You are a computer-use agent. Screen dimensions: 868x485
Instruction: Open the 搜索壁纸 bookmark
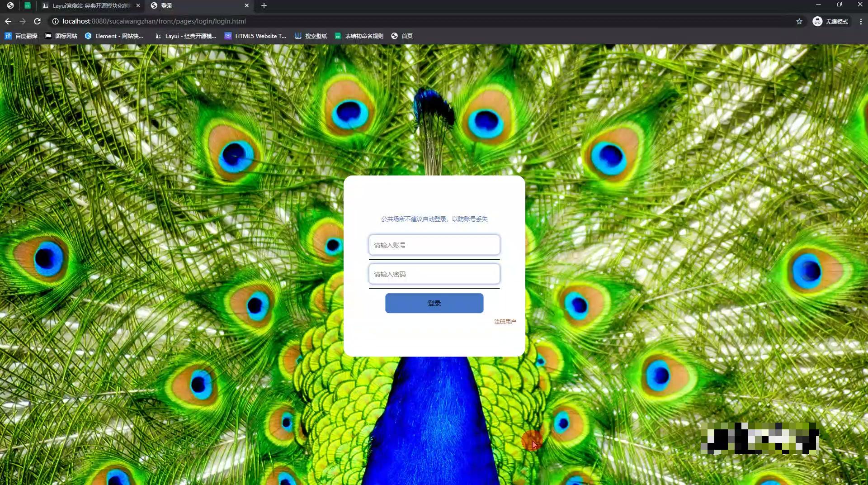tap(311, 36)
